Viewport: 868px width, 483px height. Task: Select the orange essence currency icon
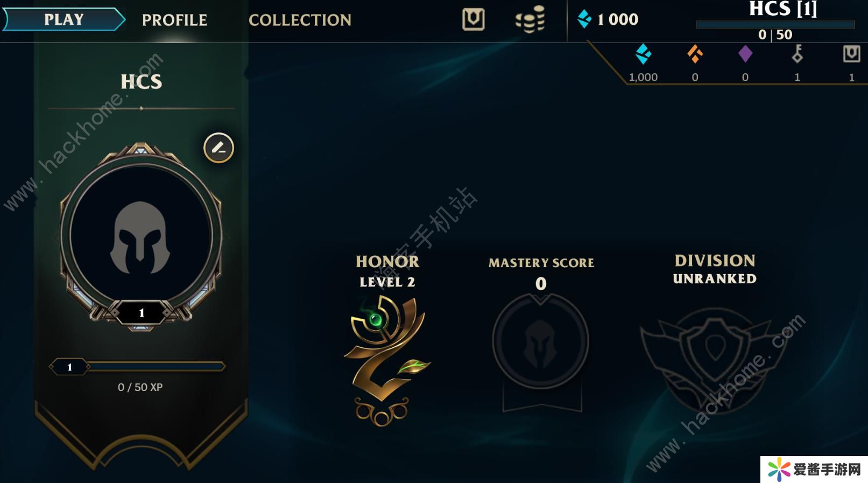click(695, 54)
